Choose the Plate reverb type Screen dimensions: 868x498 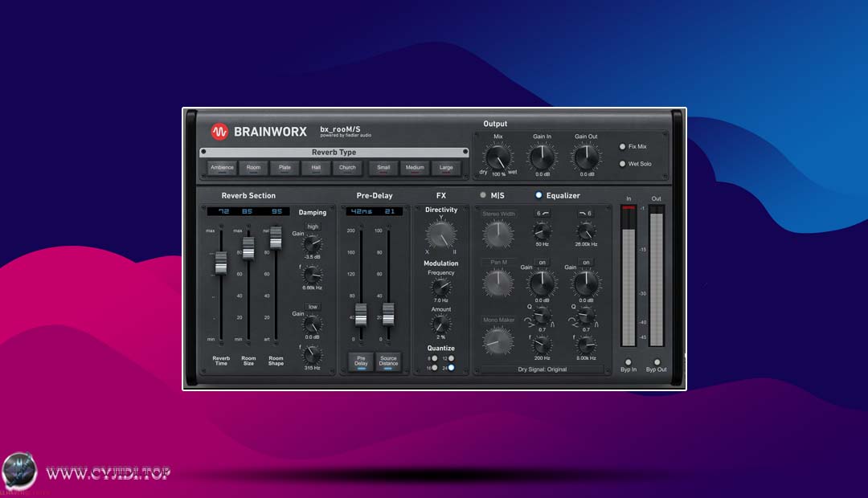tap(285, 168)
